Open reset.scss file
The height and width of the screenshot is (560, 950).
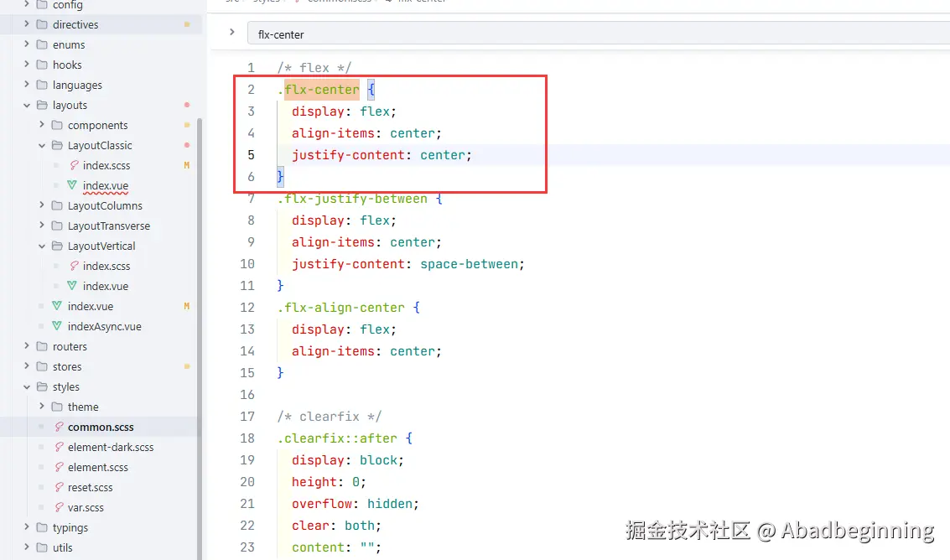click(x=91, y=487)
